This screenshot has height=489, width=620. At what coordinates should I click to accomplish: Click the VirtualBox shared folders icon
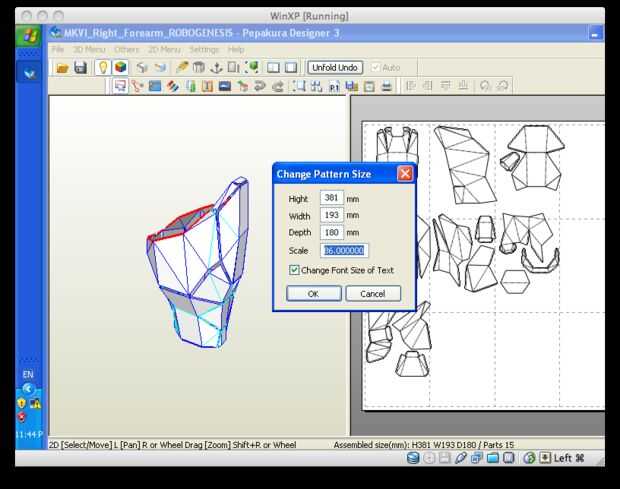coord(493,458)
